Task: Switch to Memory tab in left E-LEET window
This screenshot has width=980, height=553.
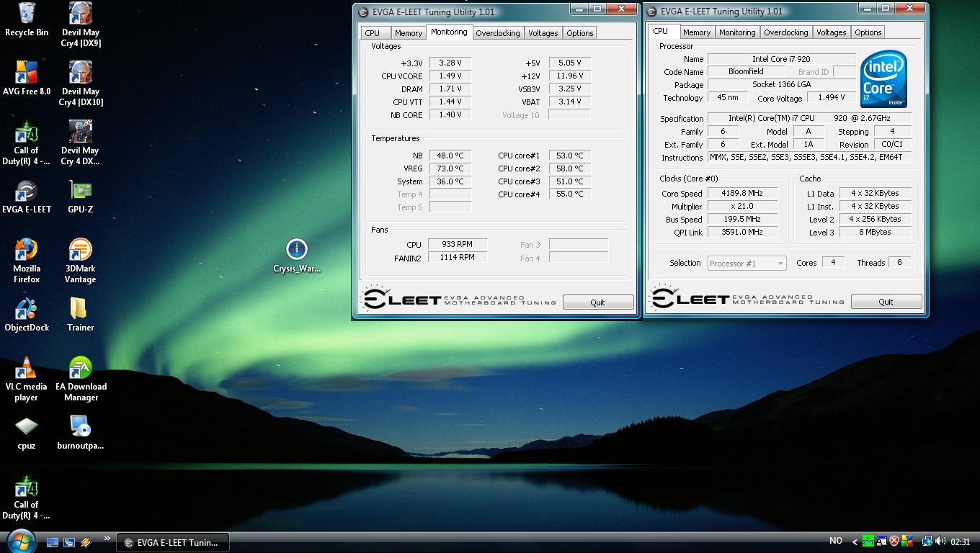Action: 409,33
